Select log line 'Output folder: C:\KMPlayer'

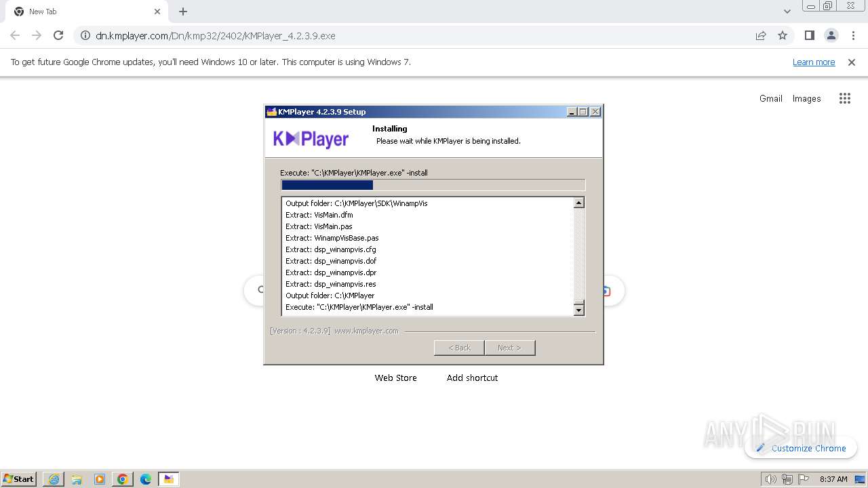pos(330,296)
